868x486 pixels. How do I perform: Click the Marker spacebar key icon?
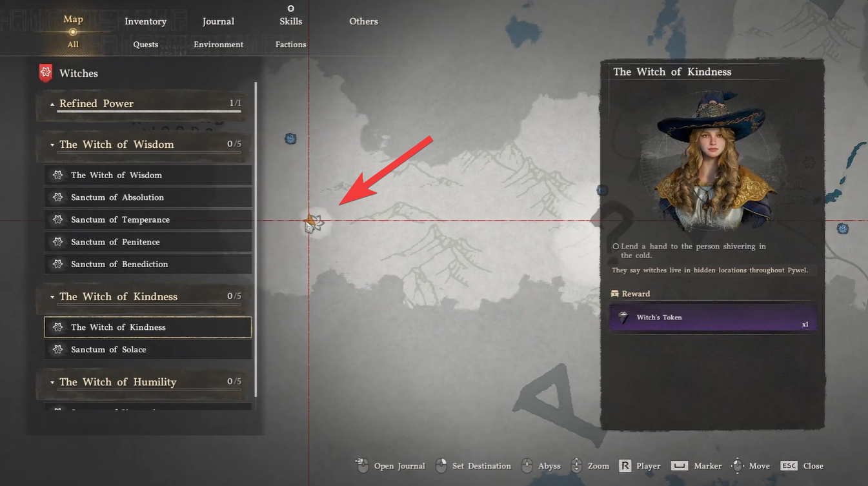pos(679,465)
